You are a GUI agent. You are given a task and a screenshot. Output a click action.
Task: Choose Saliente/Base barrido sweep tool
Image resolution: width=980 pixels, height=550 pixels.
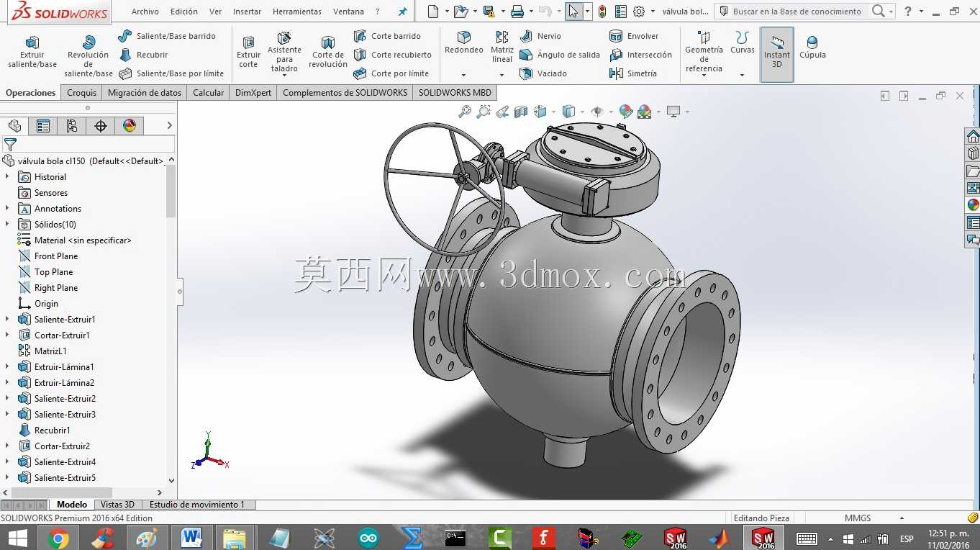pos(167,36)
